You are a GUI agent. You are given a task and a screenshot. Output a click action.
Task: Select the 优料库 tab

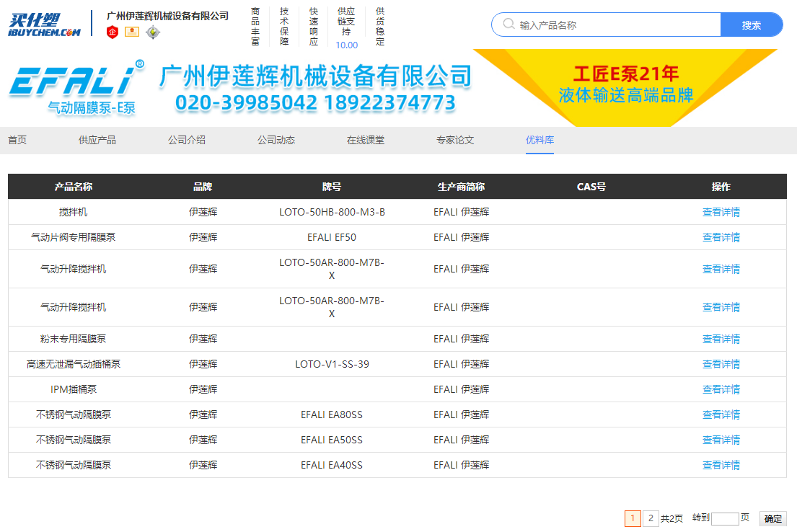click(x=540, y=141)
